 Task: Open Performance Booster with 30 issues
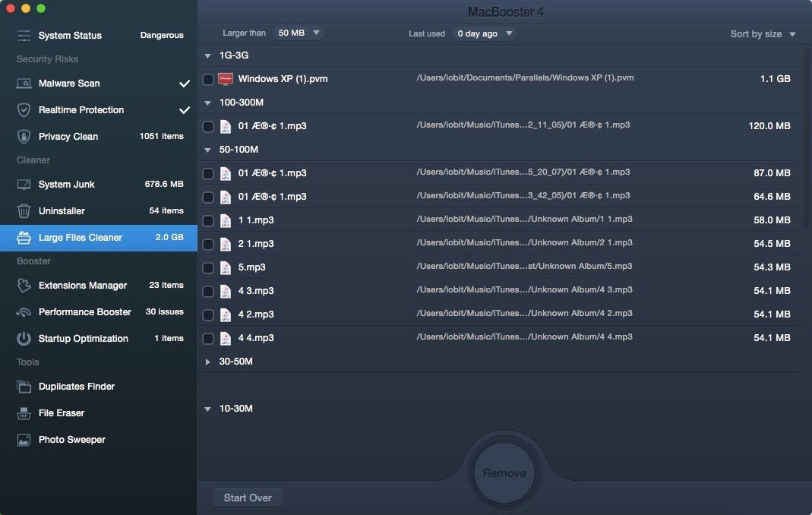[x=99, y=312]
